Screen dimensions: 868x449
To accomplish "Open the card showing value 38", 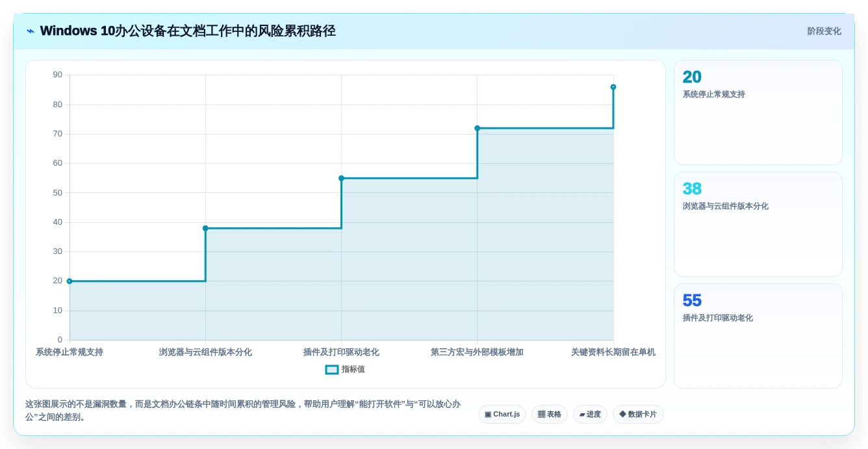I will click(758, 224).
